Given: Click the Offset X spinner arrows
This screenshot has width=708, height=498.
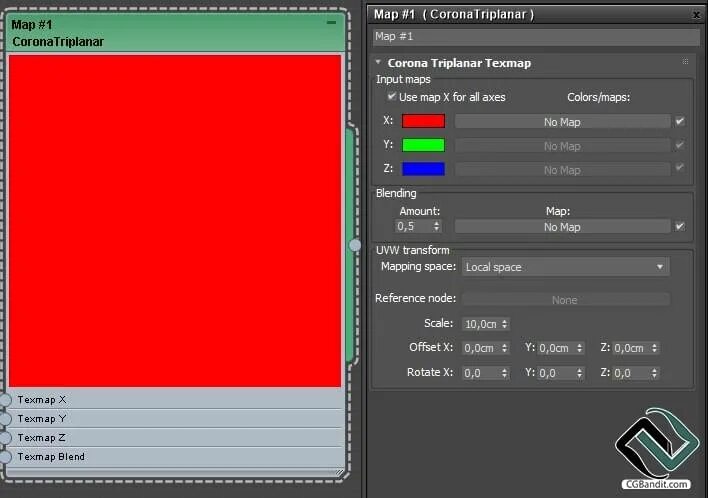Looking at the screenshot, I should (505, 348).
